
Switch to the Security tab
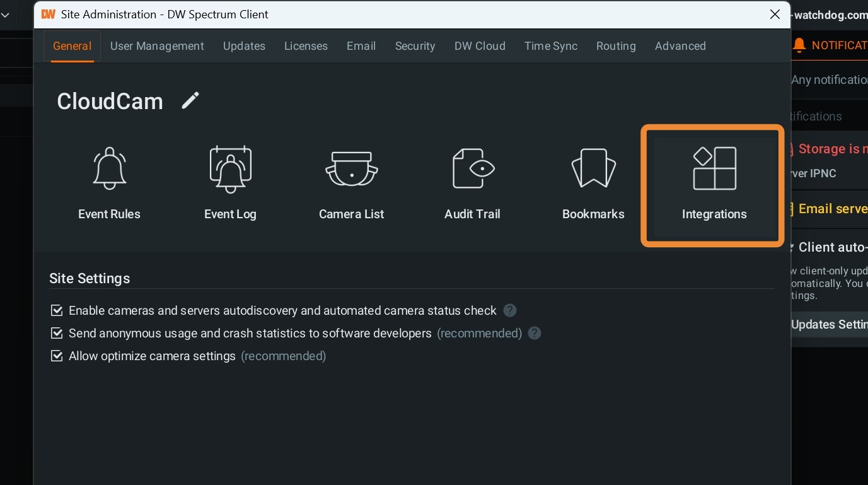click(415, 46)
